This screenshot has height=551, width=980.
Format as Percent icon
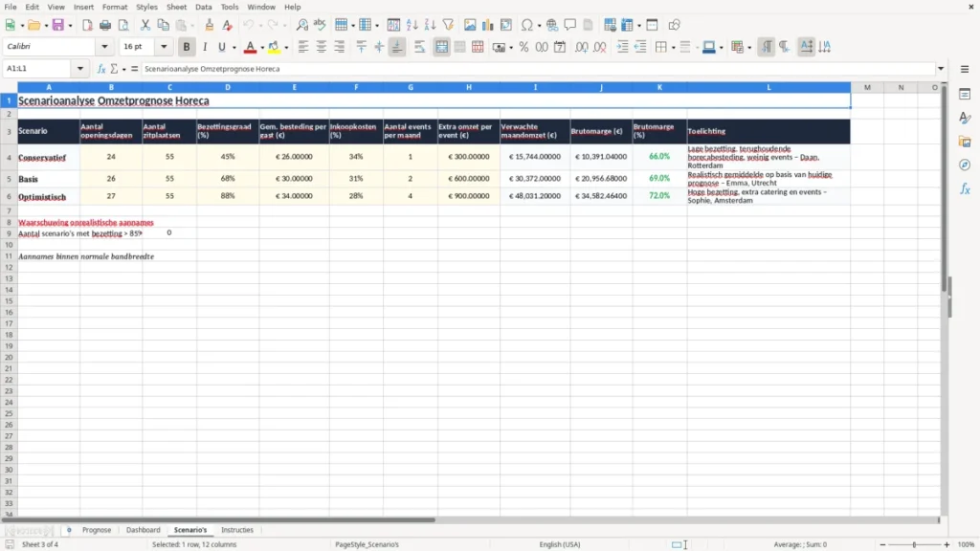[x=523, y=47]
